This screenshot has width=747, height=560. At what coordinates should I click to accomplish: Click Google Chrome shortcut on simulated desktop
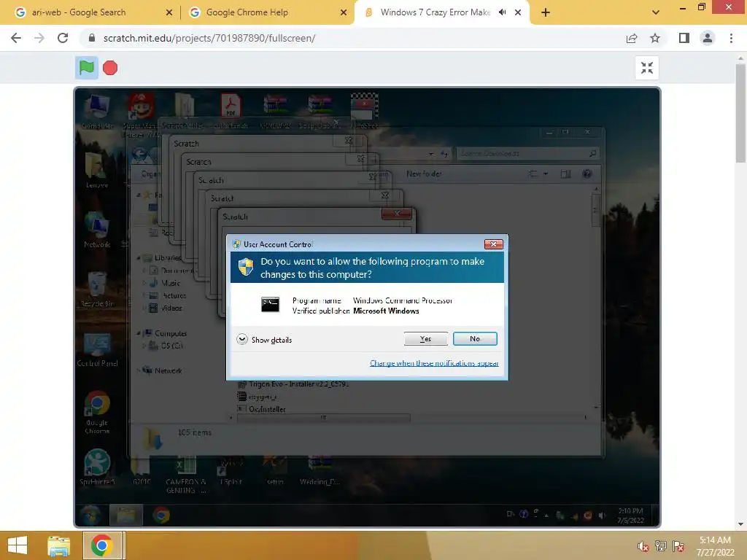point(97,413)
